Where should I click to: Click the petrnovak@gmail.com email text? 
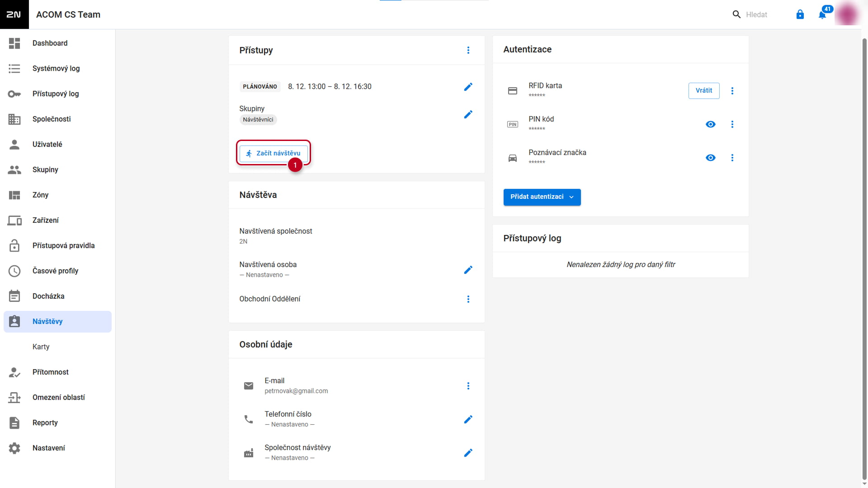pos(296,391)
